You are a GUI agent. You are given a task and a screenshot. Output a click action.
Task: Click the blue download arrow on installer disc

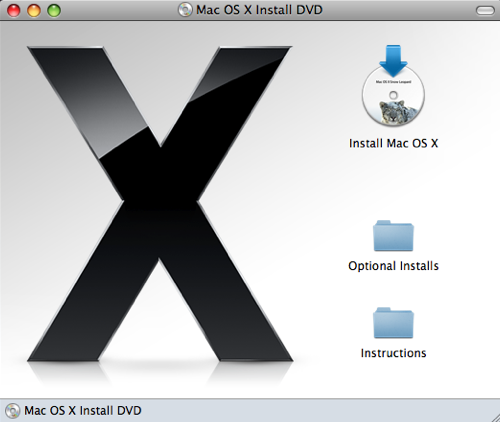click(x=393, y=61)
